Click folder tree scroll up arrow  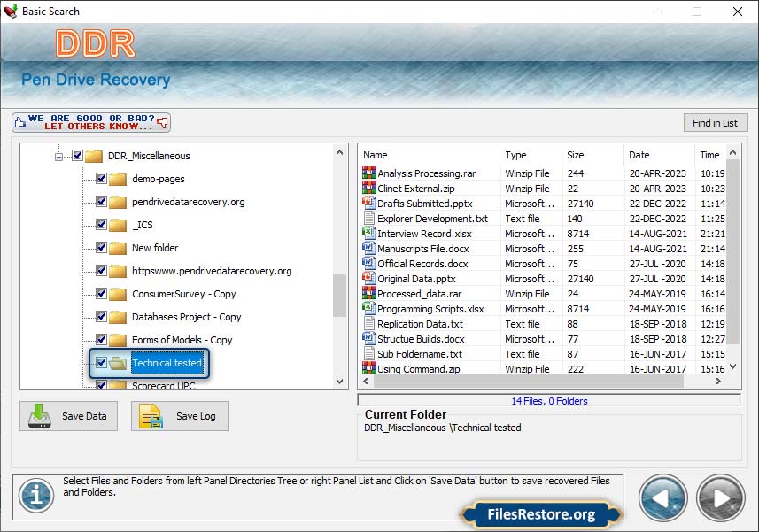pos(340,152)
